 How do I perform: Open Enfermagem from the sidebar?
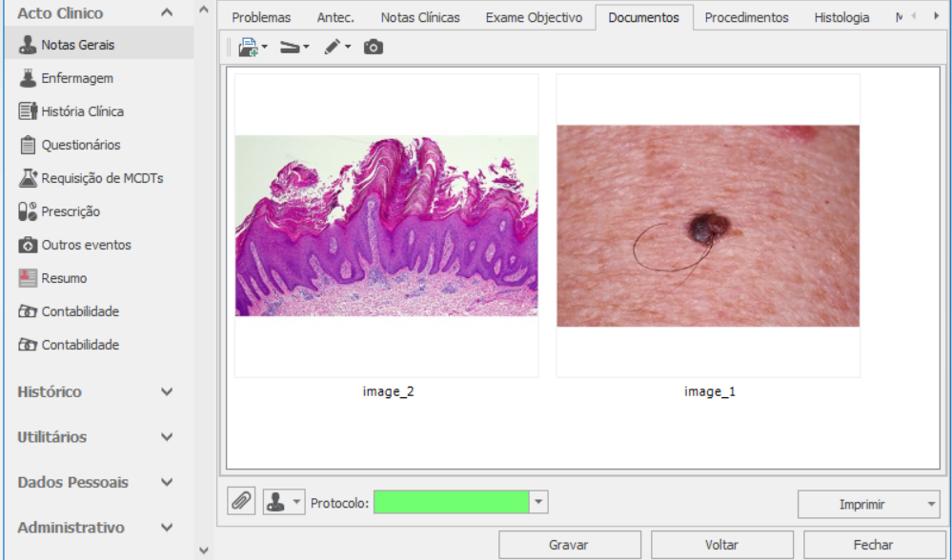coord(76,78)
